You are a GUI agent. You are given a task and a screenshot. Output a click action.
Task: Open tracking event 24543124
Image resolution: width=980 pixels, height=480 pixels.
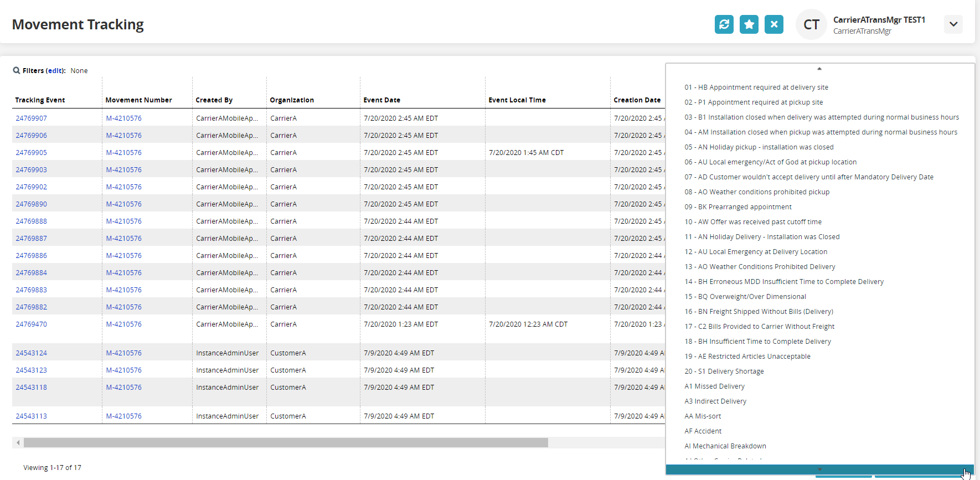[x=31, y=353]
